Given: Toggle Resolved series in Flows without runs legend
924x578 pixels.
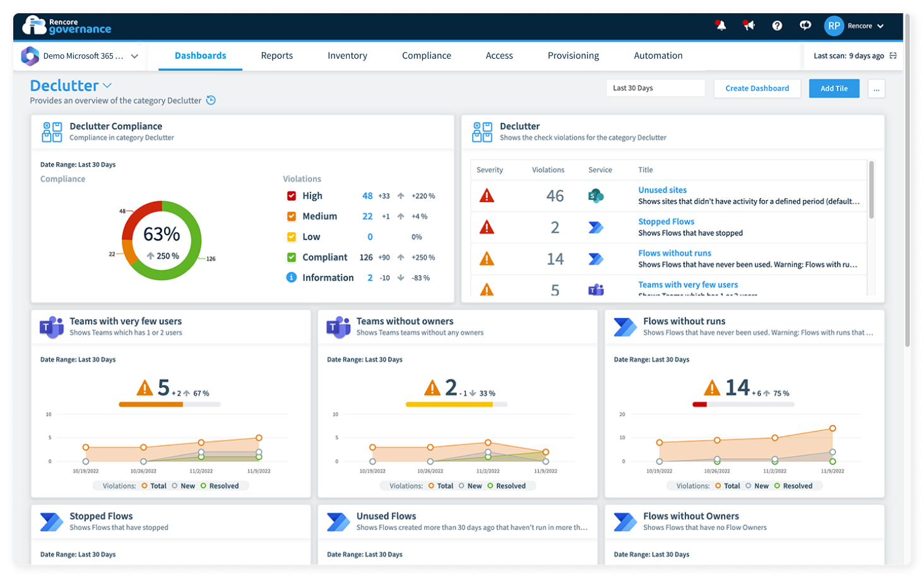Looking at the screenshot, I should (793, 486).
